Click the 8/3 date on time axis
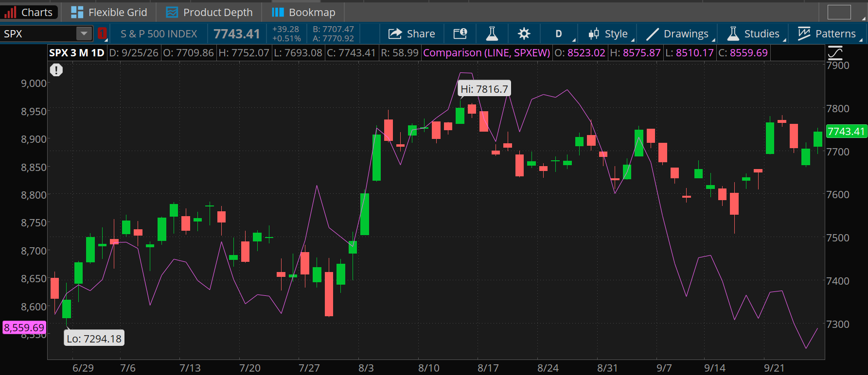This screenshot has height=375, width=868. (x=366, y=368)
